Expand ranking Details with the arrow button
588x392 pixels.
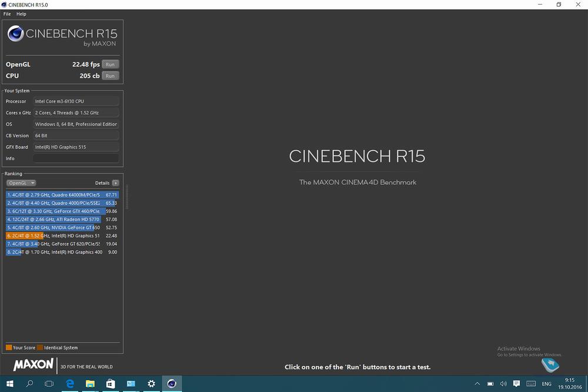[x=115, y=183]
